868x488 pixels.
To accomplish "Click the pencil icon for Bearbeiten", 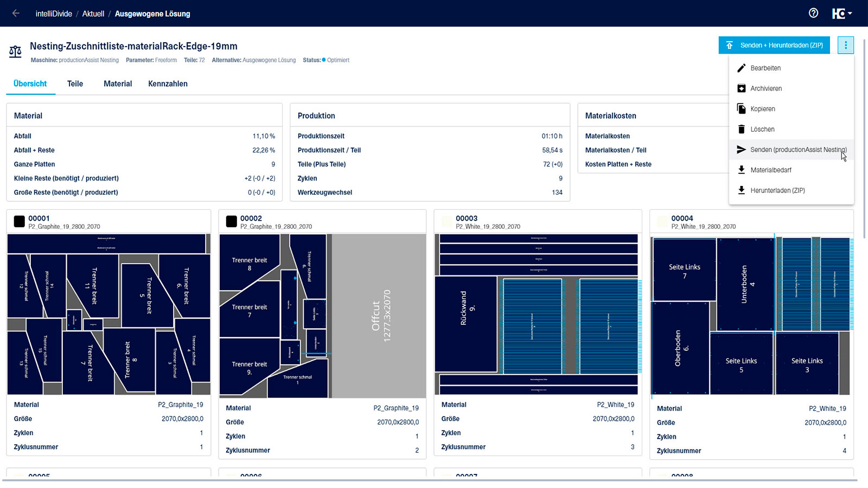I will (742, 68).
